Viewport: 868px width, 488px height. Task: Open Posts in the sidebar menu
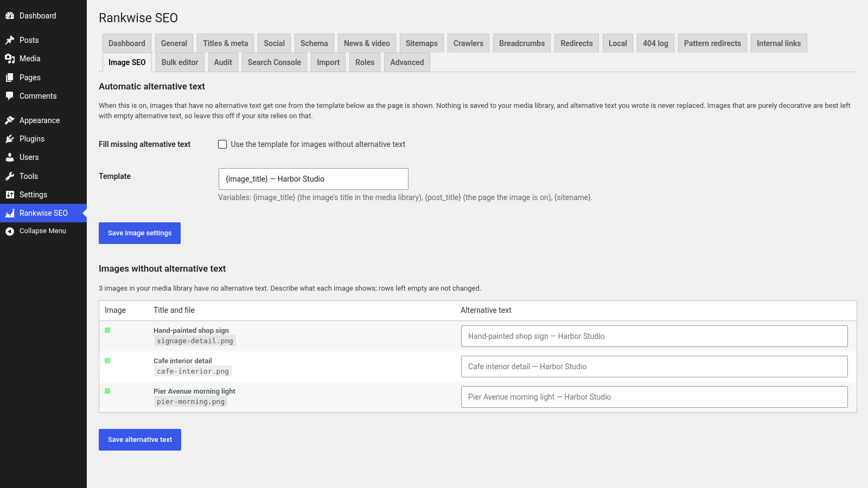click(43, 40)
